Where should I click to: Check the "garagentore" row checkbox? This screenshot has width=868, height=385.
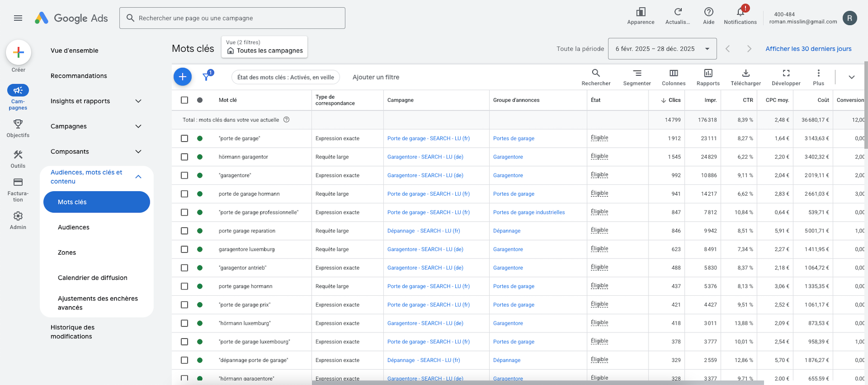pos(184,175)
